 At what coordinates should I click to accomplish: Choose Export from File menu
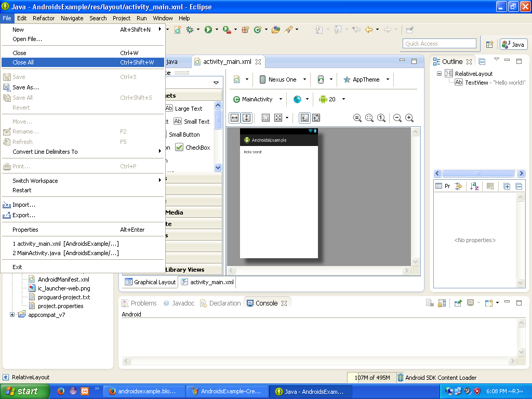coord(83,215)
